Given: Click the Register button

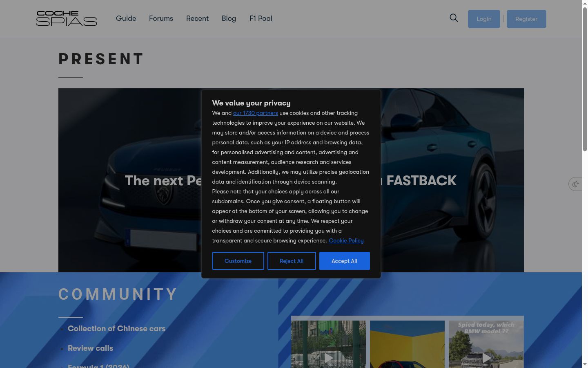Looking at the screenshot, I should [x=526, y=19].
